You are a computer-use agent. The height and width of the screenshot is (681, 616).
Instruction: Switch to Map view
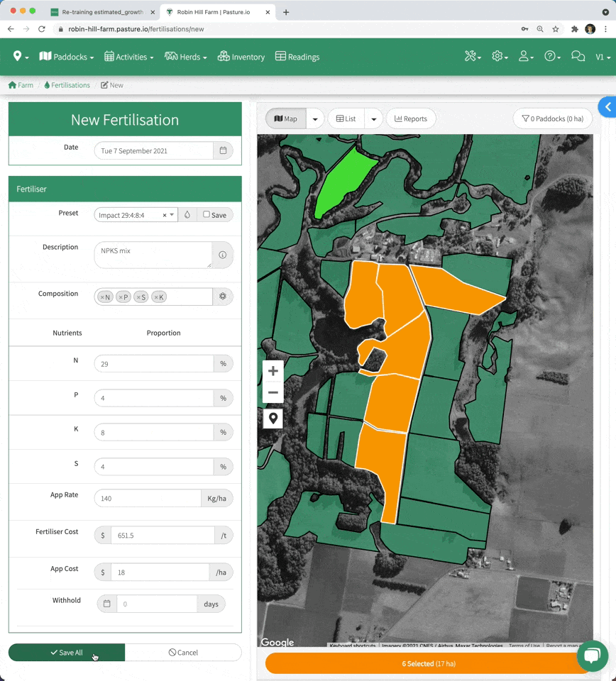(286, 118)
